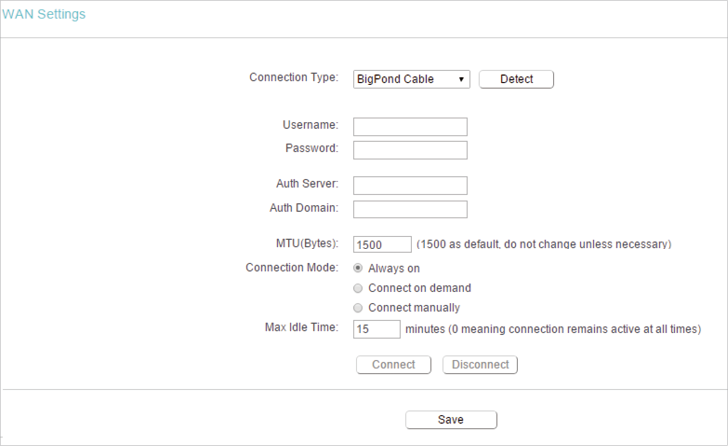Select the MTU(Bytes) field showing 1500
The width and height of the screenshot is (728, 446).
(382, 245)
